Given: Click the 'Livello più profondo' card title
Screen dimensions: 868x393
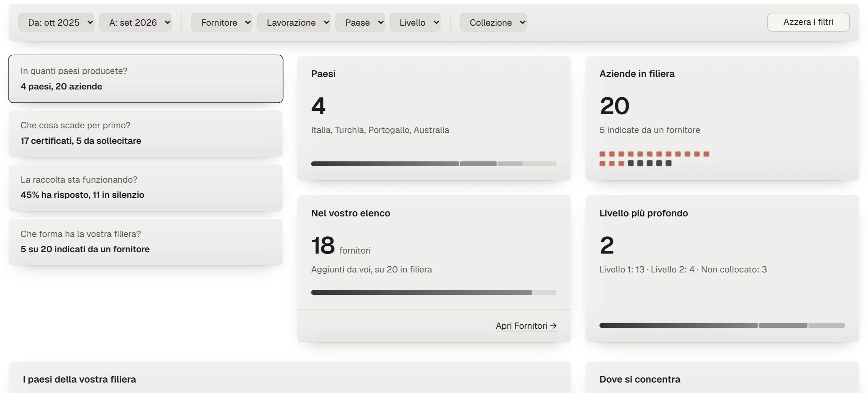Looking at the screenshot, I should coord(644,213).
